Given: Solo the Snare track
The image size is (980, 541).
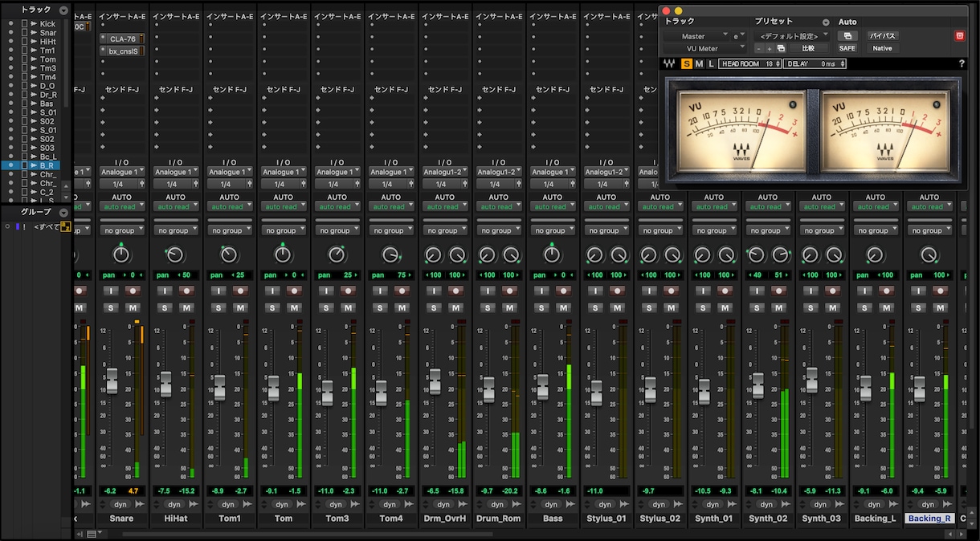Looking at the screenshot, I should point(111,308).
